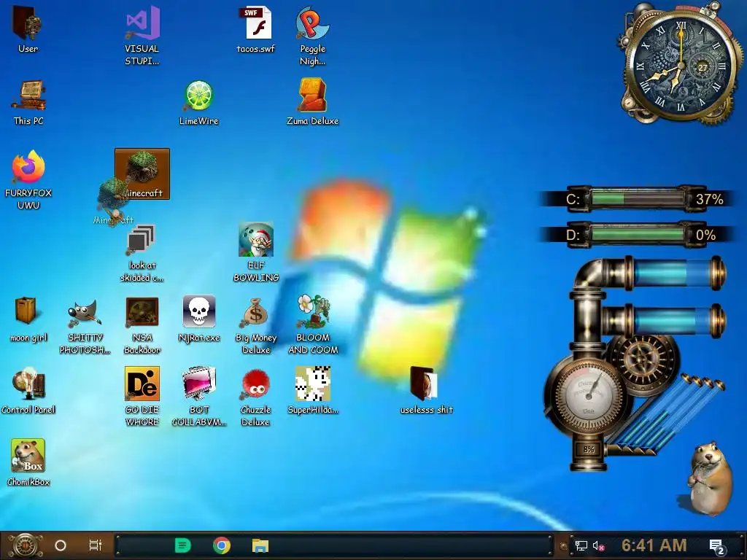Click the C: drive usage bar
Image resolution: width=747 pixels, height=560 pixels.
pyautogui.click(x=638, y=198)
